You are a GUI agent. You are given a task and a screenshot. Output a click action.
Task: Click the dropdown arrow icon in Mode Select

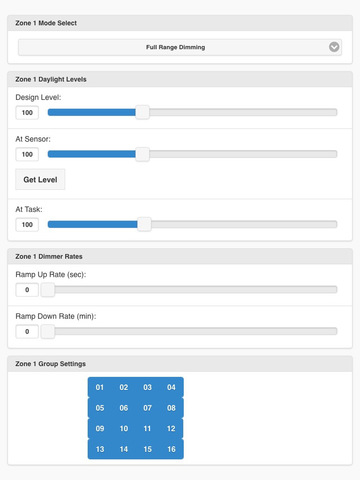(x=334, y=47)
